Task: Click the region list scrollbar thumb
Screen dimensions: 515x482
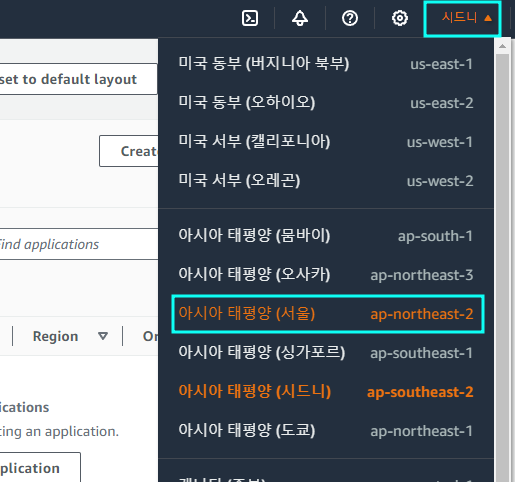Action: 502,268
